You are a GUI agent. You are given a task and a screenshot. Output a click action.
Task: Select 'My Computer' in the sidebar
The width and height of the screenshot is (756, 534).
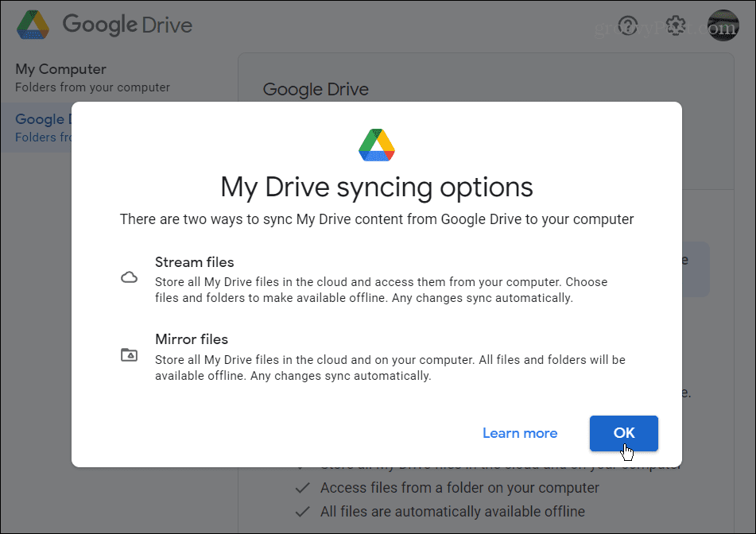[x=60, y=69]
